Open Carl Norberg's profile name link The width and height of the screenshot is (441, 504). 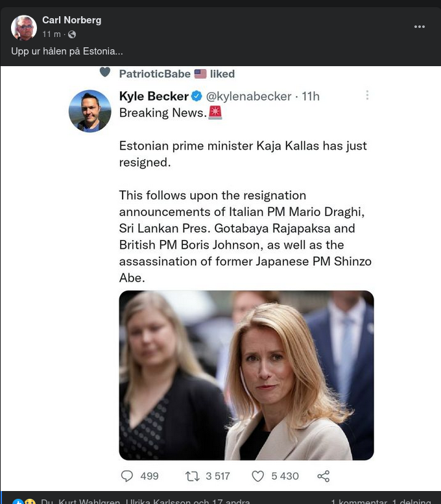[71, 20]
